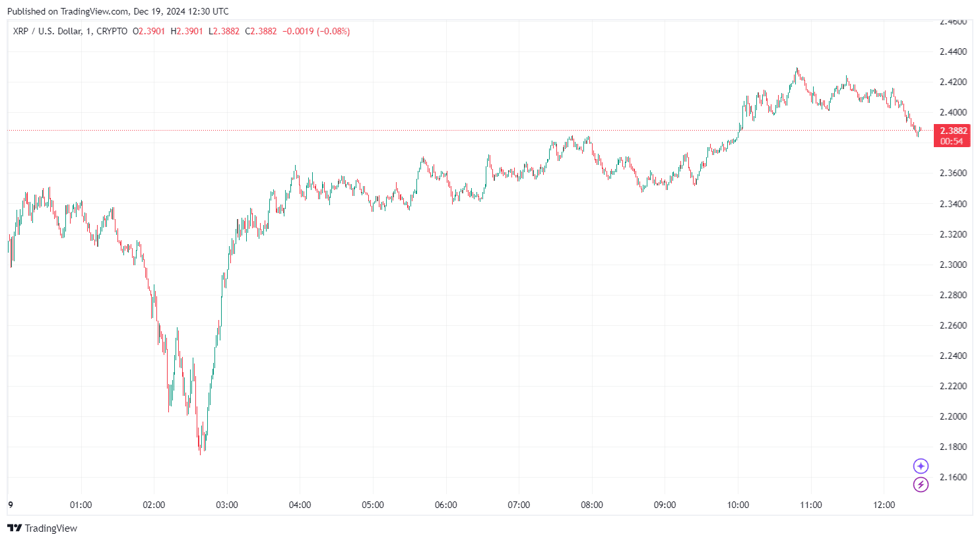This screenshot has width=980, height=541.
Task: Click the purple sparkle circle icon
Action: pyautogui.click(x=921, y=466)
